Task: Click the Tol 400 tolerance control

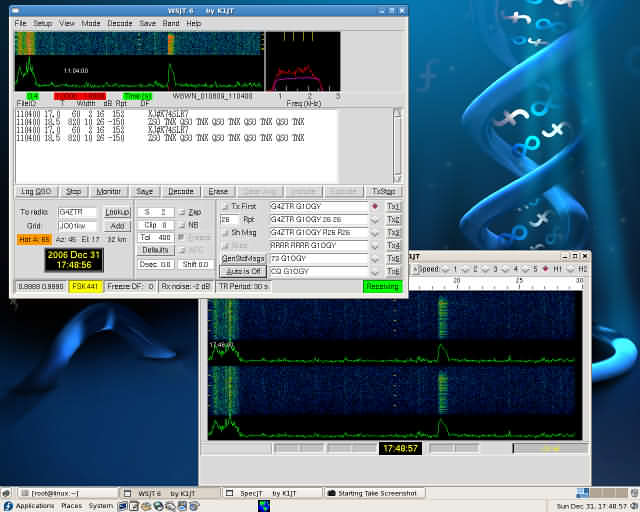Action: tap(156, 237)
